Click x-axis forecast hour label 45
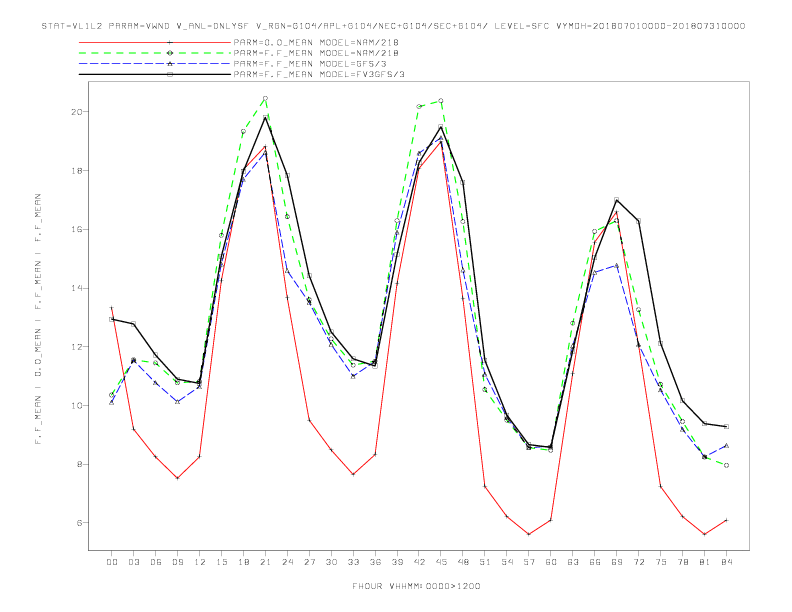 pyautogui.click(x=441, y=562)
